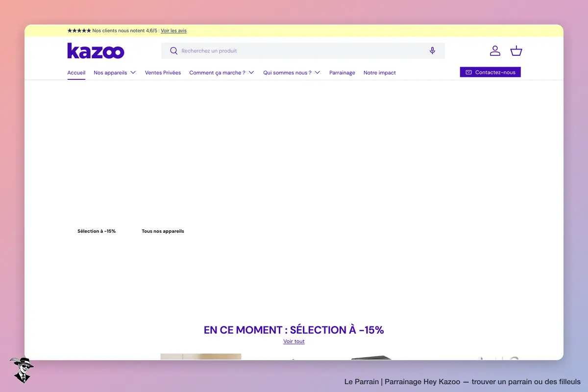The height and width of the screenshot is (392, 588).
Task: Go to the Accueil menu item
Action: pos(76,73)
